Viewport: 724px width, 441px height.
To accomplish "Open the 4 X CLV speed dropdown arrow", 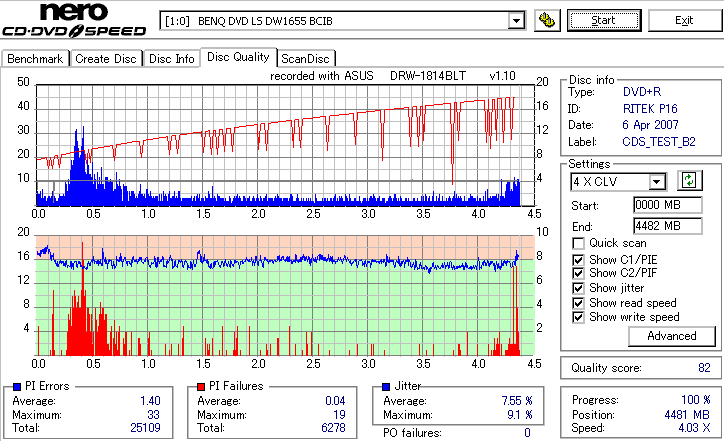I will coord(656,182).
